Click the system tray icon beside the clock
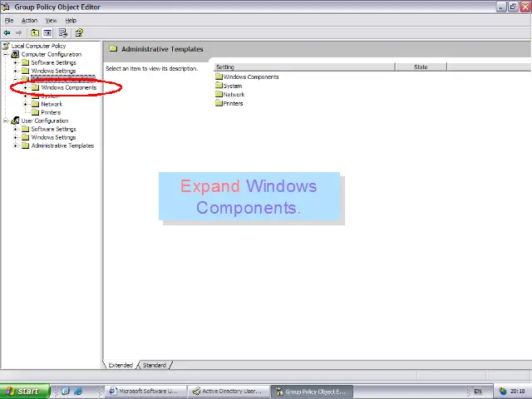 pos(502,392)
